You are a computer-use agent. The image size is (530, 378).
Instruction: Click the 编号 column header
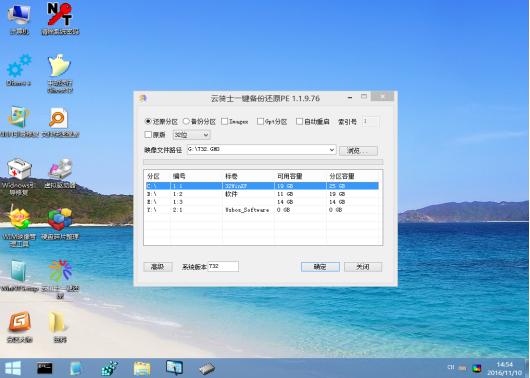179,176
